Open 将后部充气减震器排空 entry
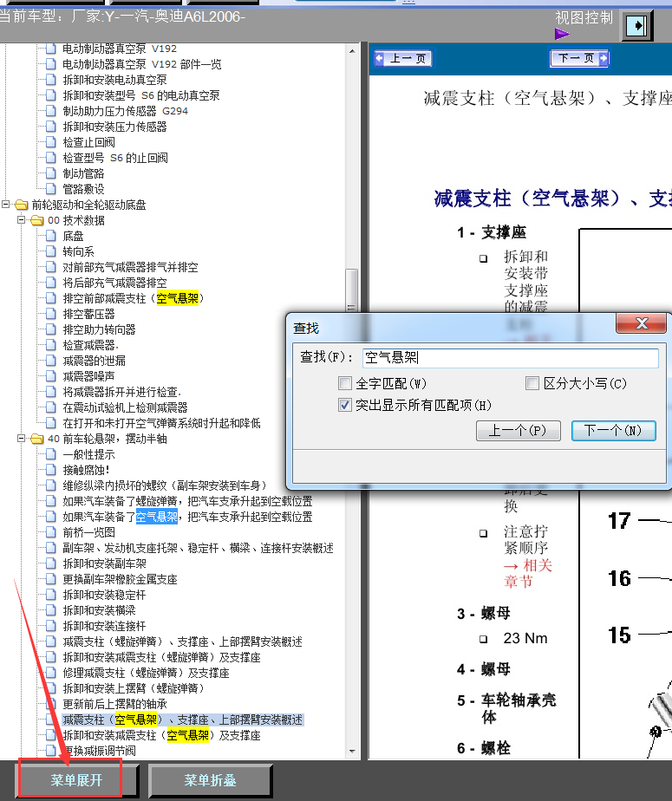The width and height of the screenshot is (672, 801). click(114, 283)
